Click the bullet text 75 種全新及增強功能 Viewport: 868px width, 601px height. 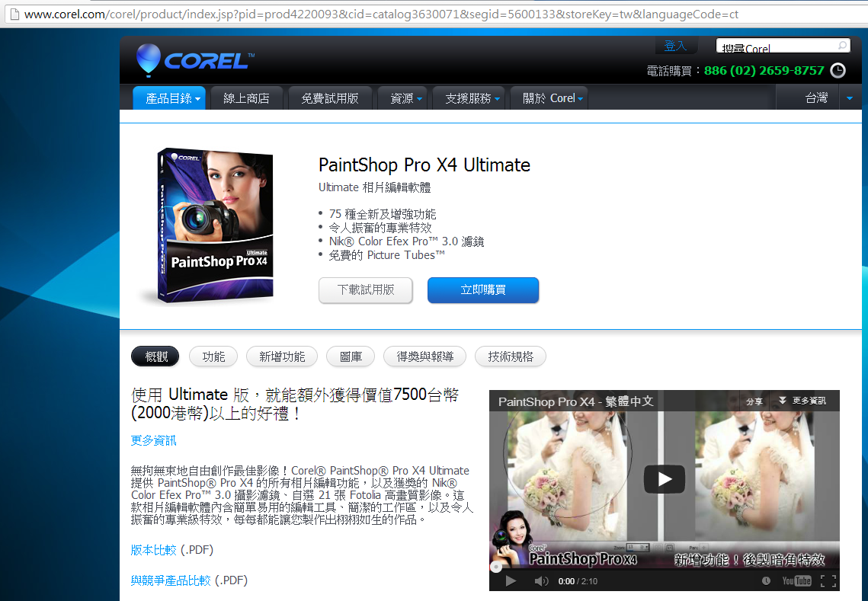(x=383, y=214)
